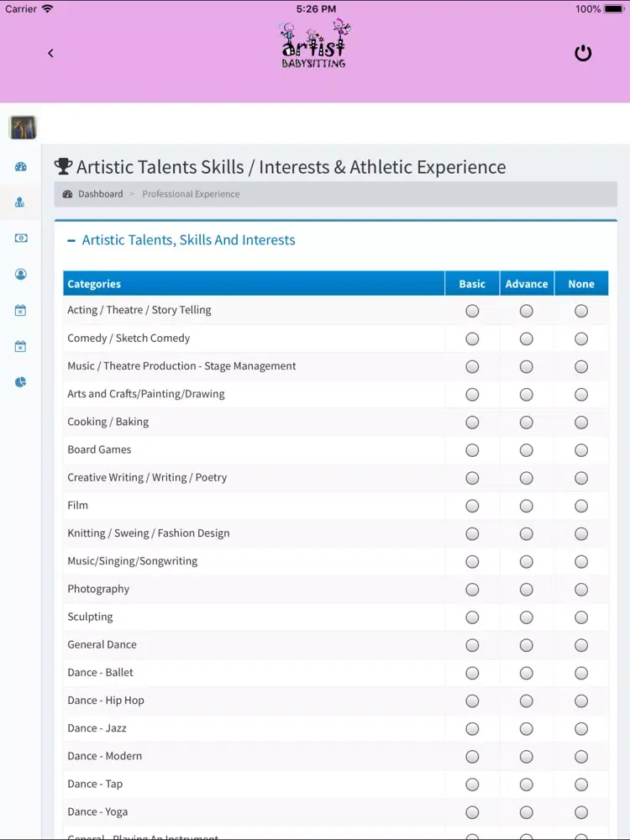The width and height of the screenshot is (630, 840).
Task: Open the dashboard gauge sidebar icon
Action: 21,166
